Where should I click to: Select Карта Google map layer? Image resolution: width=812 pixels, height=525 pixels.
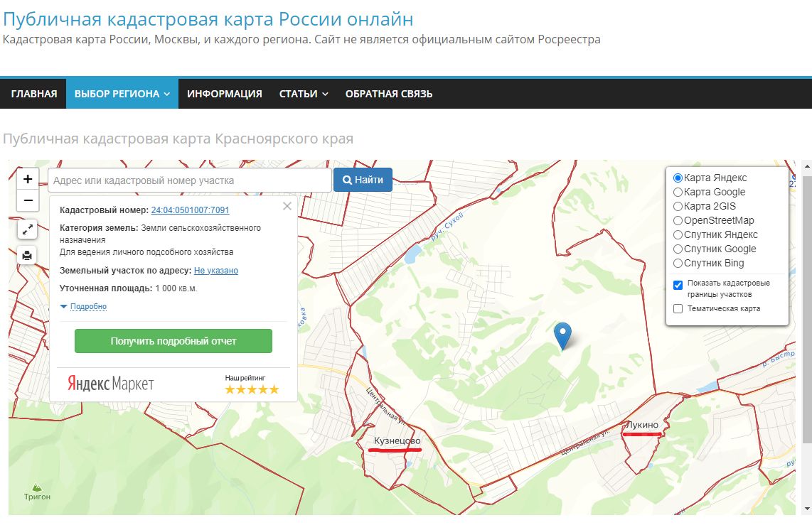[678, 192]
